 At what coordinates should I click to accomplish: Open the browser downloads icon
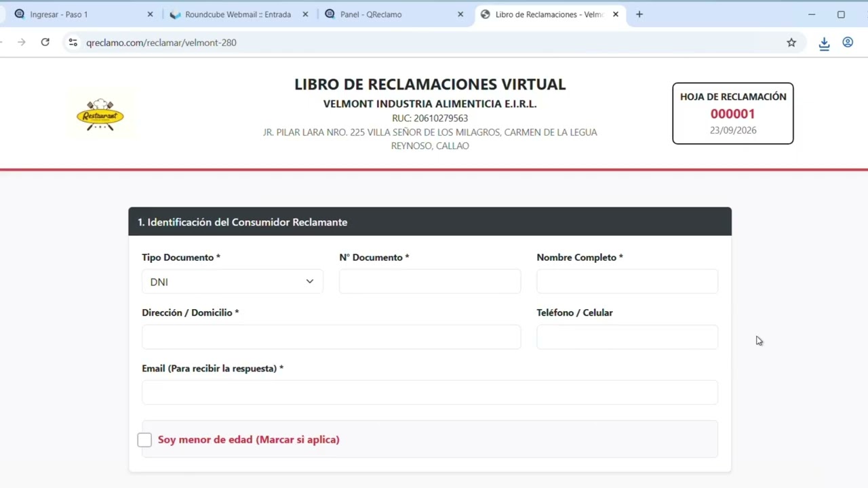pyautogui.click(x=824, y=43)
